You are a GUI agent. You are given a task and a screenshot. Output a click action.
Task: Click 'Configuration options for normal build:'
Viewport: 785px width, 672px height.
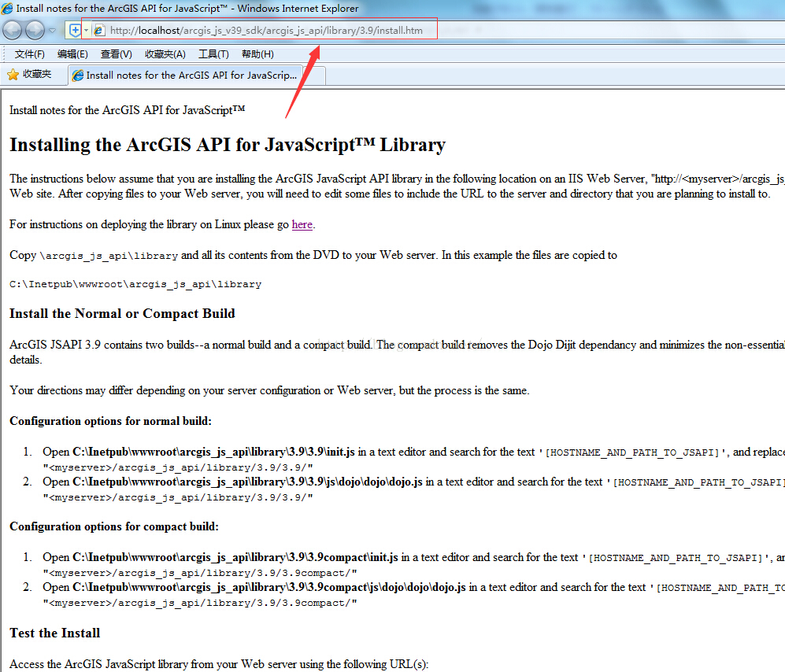click(x=111, y=421)
